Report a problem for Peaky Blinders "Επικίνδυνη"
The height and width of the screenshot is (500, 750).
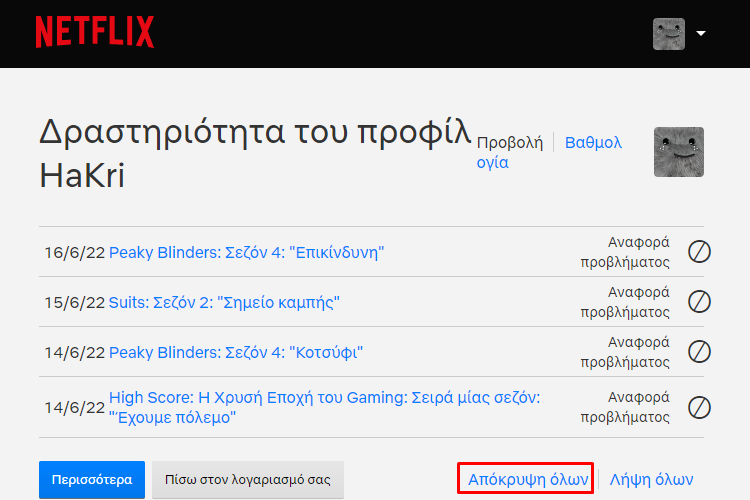625,252
